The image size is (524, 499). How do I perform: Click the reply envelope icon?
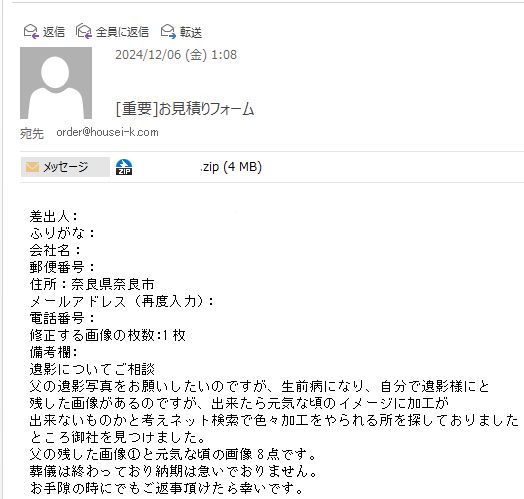point(31,32)
